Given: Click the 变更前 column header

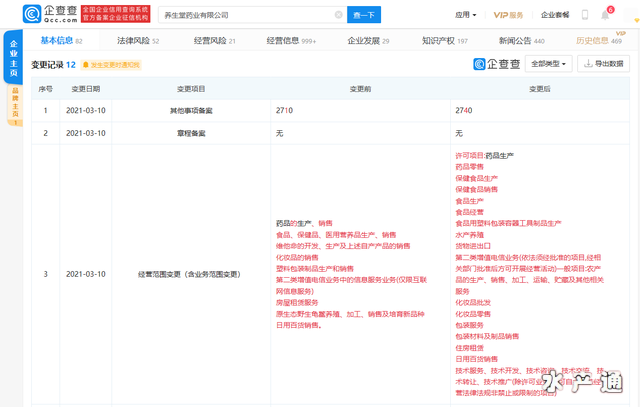Looking at the screenshot, I should (x=360, y=89).
